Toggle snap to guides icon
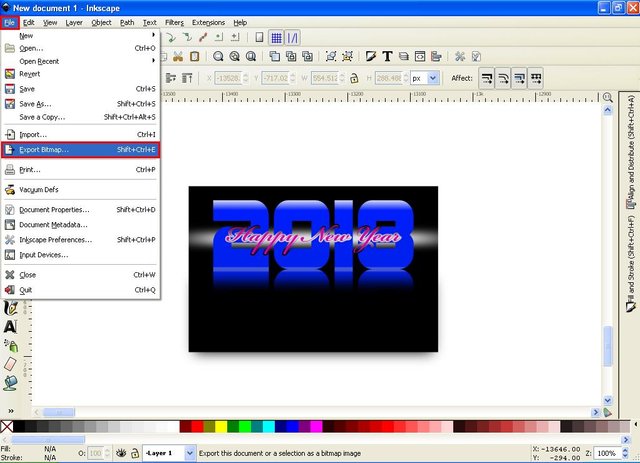 tap(293, 38)
